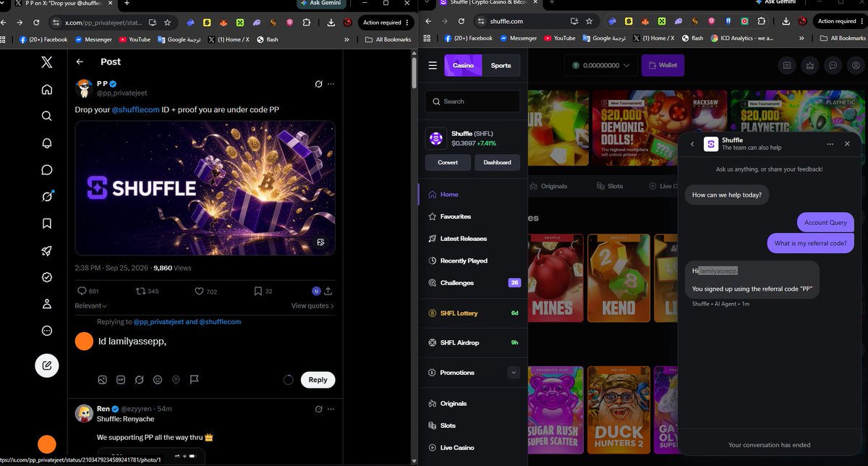The height and width of the screenshot is (466, 868).
Task: Star the shuffle.com page in address bar
Action: pos(590,22)
